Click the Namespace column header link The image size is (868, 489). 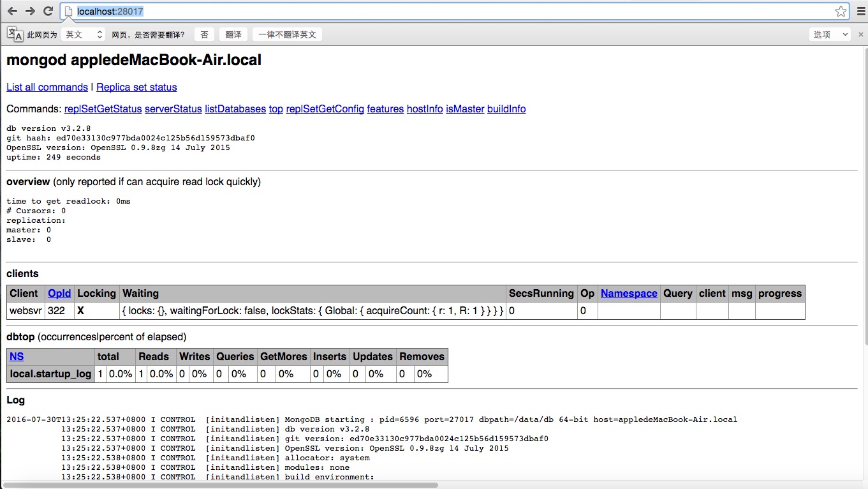point(629,294)
